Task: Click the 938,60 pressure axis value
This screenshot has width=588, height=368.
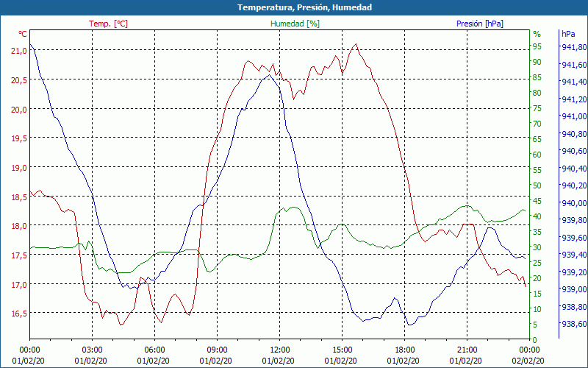Action: (574, 324)
